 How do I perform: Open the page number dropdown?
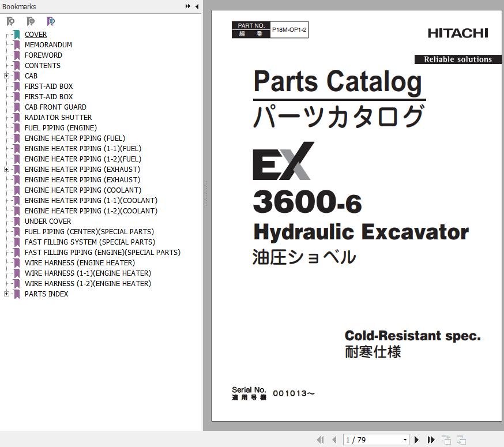(x=405, y=440)
